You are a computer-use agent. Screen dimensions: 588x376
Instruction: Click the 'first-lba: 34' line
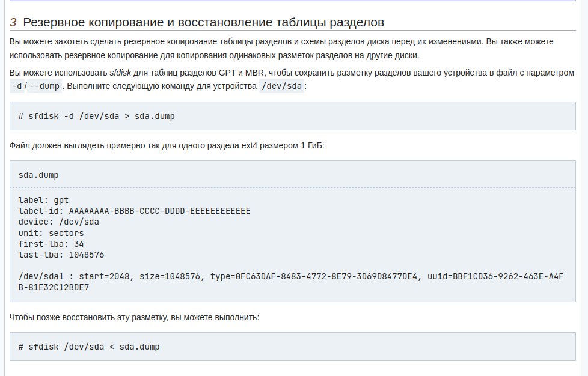(51, 244)
